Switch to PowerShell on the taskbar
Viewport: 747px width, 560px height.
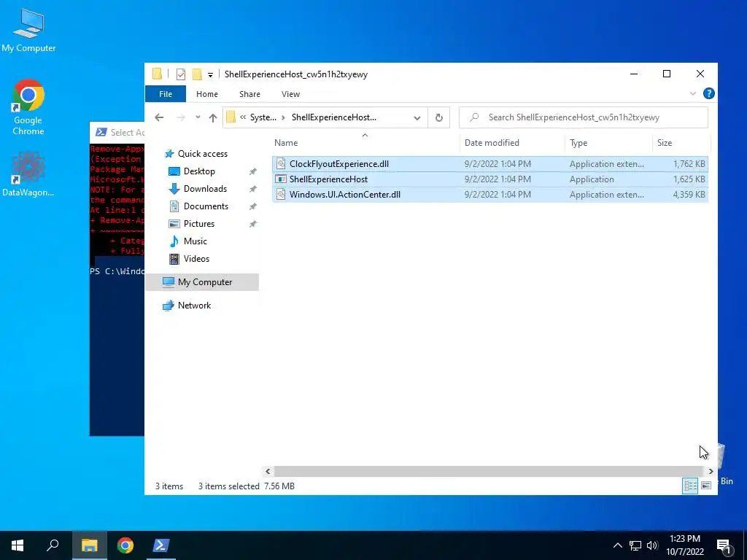(x=160, y=545)
